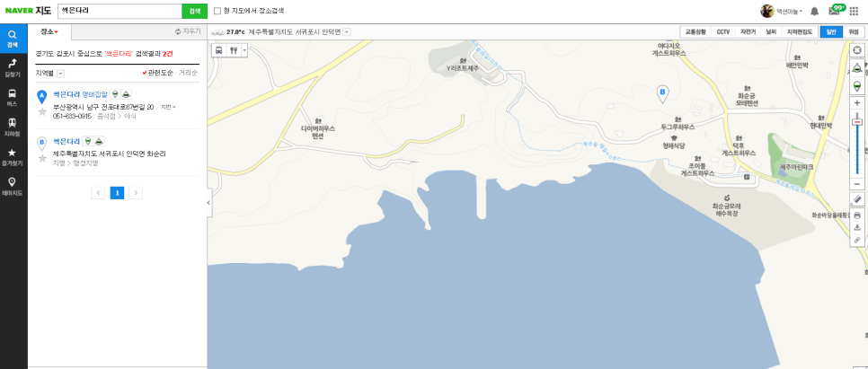Open the theme map sidebar icon
Screen dimensions: 868x369
(x=13, y=187)
